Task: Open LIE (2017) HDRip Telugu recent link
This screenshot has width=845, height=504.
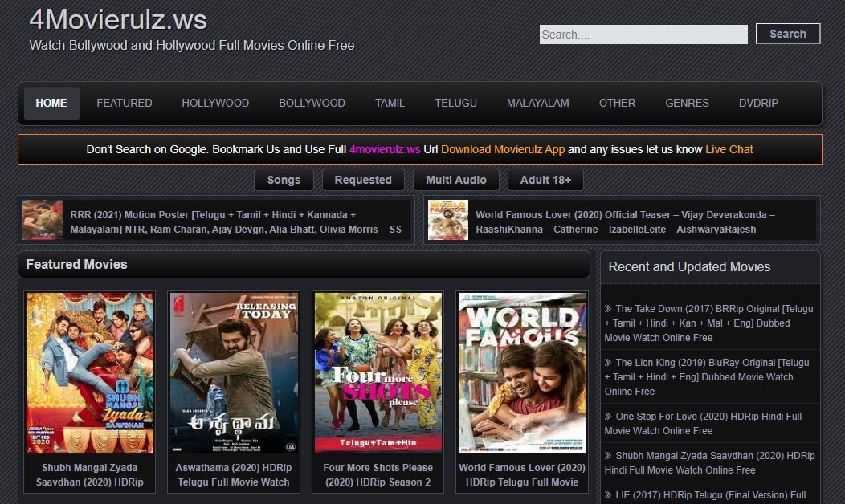Action: (705, 495)
